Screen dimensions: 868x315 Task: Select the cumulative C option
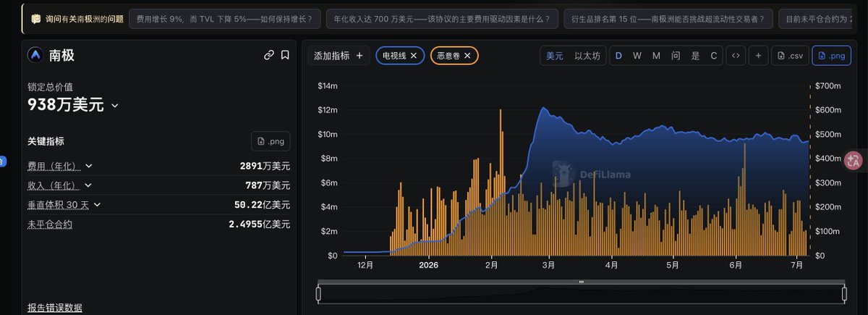point(713,56)
